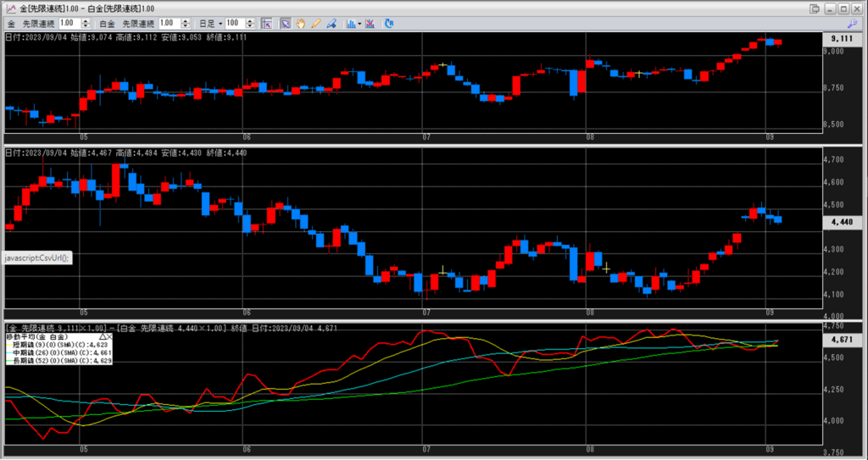Click the 金 symbol label in toolbar

point(11,23)
